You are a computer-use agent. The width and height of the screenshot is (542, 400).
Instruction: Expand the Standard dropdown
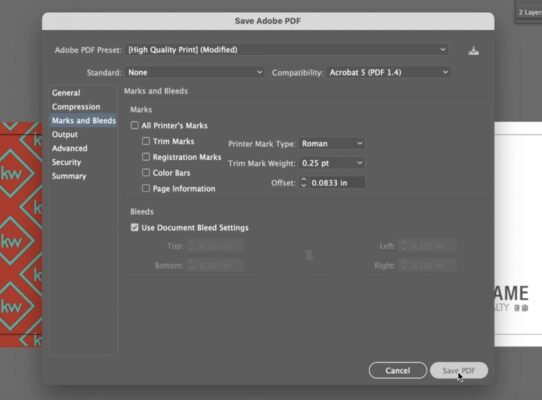tap(195, 73)
